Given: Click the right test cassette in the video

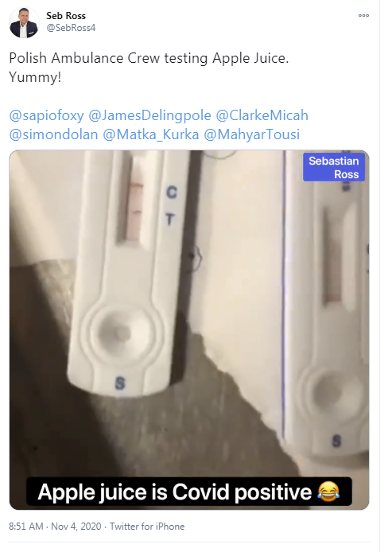Looking at the screenshot, I should pyautogui.click(x=325, y=303).
